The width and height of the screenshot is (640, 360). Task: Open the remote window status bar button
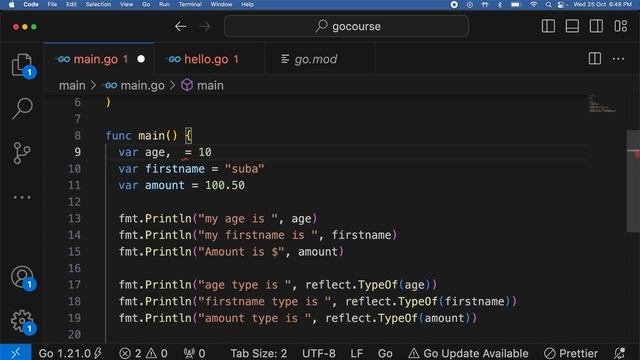16,353
